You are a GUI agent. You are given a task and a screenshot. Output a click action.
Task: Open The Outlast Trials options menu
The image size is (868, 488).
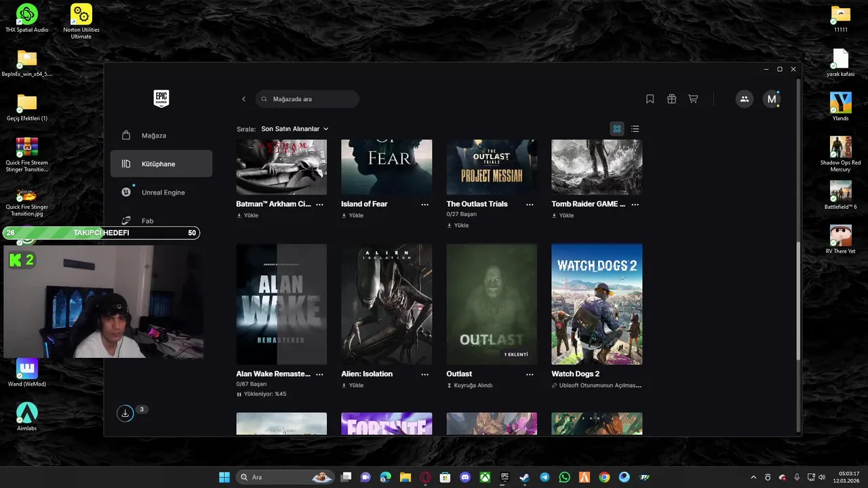530,204
